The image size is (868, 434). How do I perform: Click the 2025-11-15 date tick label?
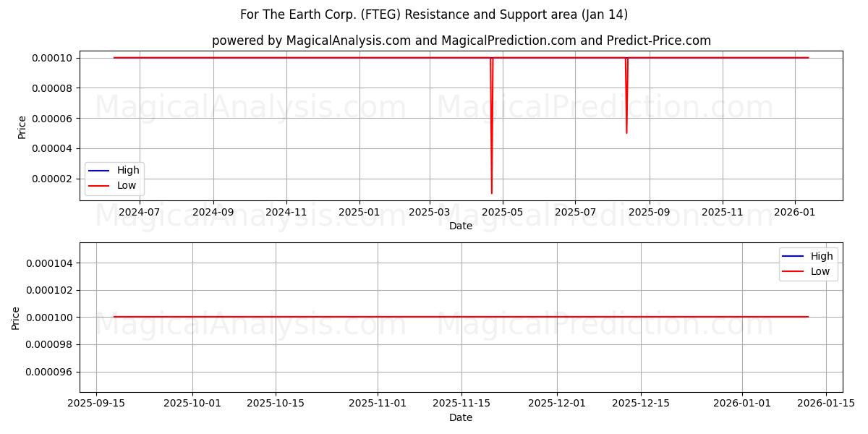tap(461, 404)
